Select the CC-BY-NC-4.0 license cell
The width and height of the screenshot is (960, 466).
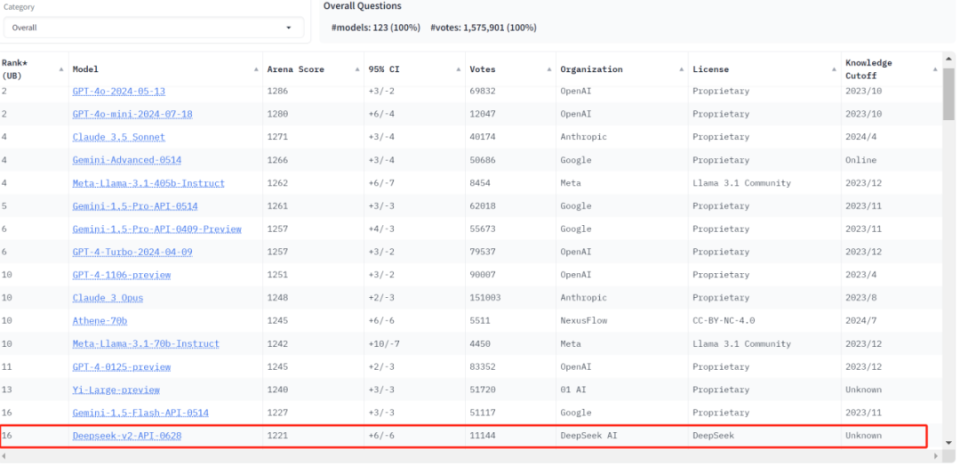coord(724,321)
